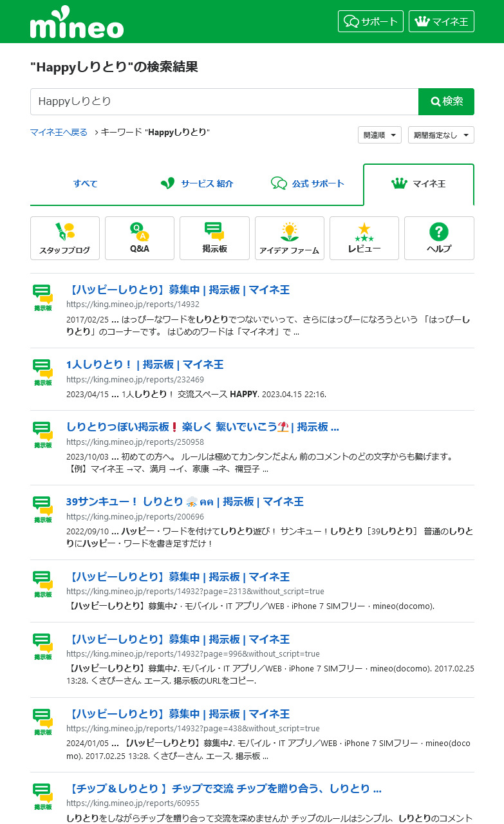Open 【ハッピーしりとり】 result with page=2313 URL
This screenshot has height=824, width=504.
178,577
